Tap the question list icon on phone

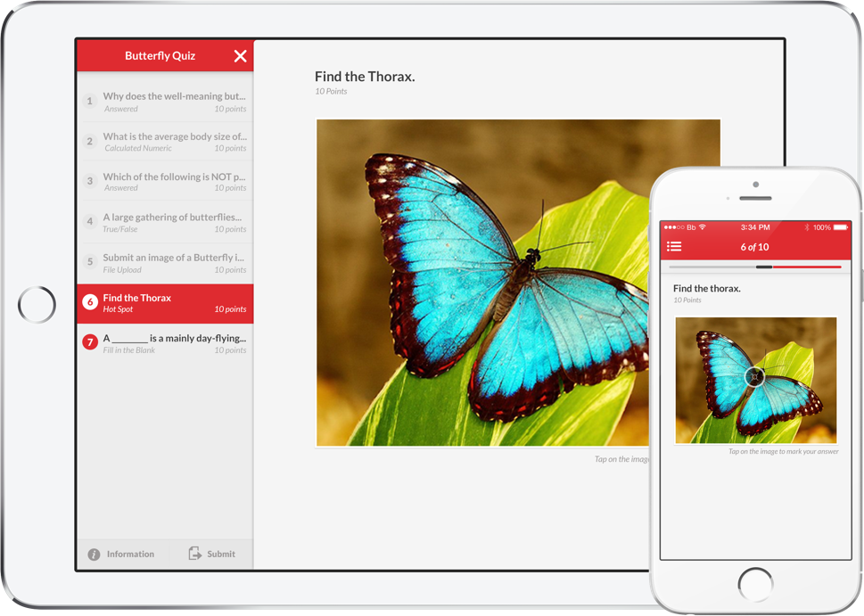point(674,247)
